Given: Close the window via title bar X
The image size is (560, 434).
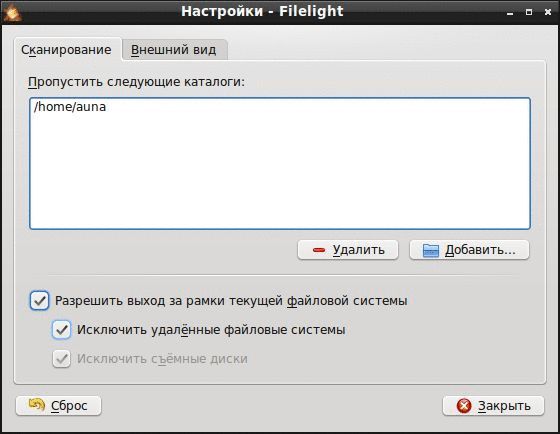Looking at the screenshot, I should point(548,12).
